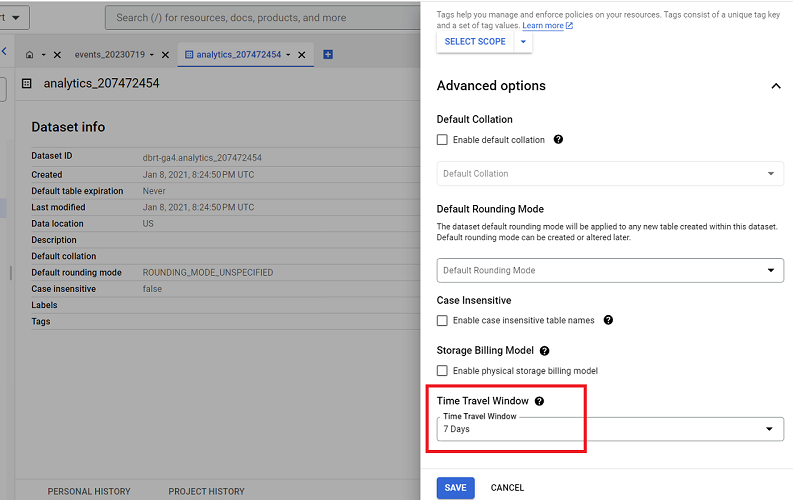Select the ROUNDING_MODE_UNSPECIFIED value

point(208,272)
